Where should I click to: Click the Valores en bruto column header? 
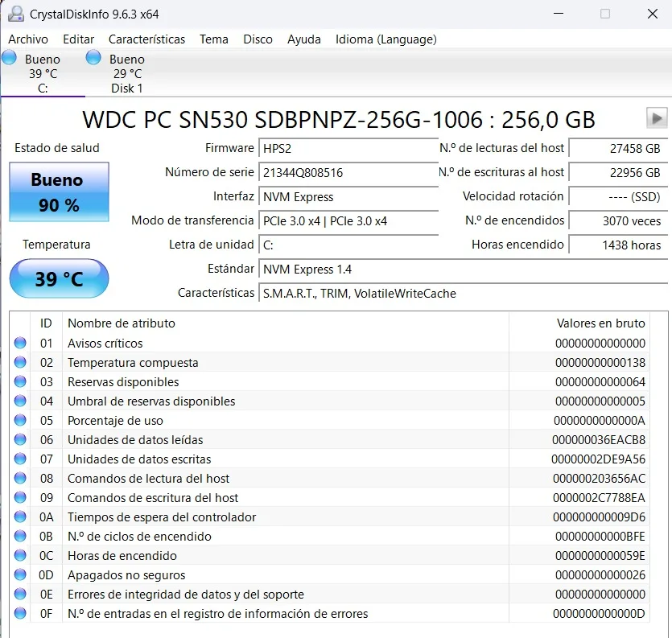pos(579,323)
